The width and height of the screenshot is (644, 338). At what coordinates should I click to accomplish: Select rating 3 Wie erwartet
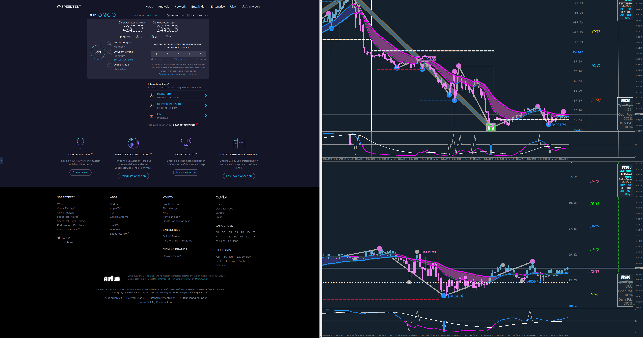point(178,54)
